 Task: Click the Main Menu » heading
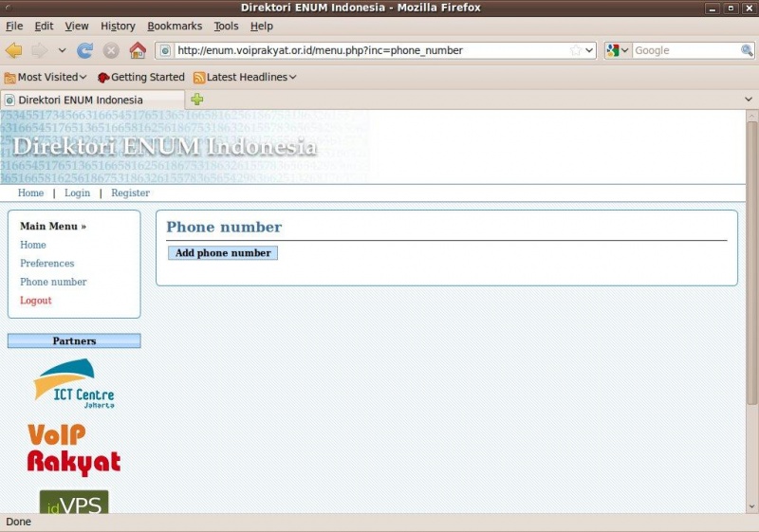(x=53, y=226)
